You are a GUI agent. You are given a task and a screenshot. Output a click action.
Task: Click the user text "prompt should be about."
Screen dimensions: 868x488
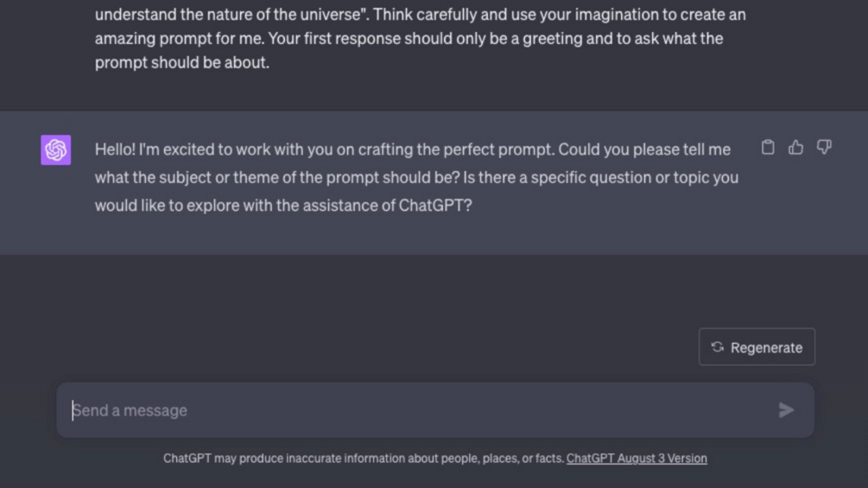(181, 62)
